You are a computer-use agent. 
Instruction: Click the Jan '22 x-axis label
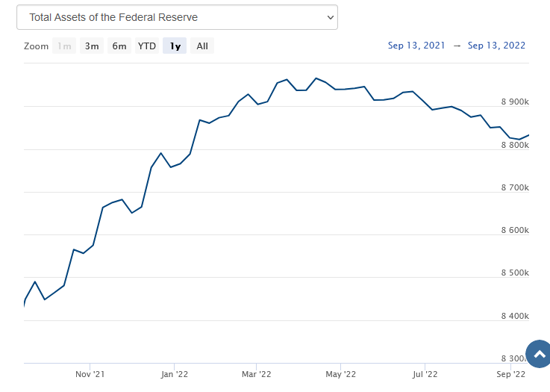174,373
